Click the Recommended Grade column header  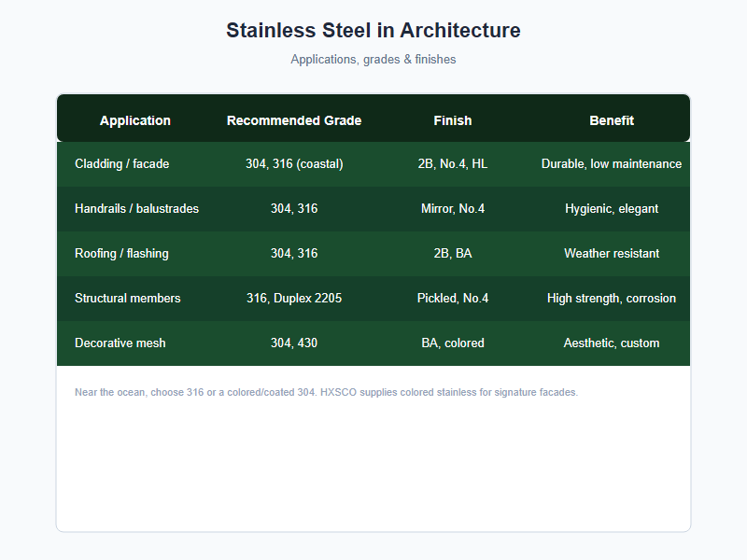294,120
